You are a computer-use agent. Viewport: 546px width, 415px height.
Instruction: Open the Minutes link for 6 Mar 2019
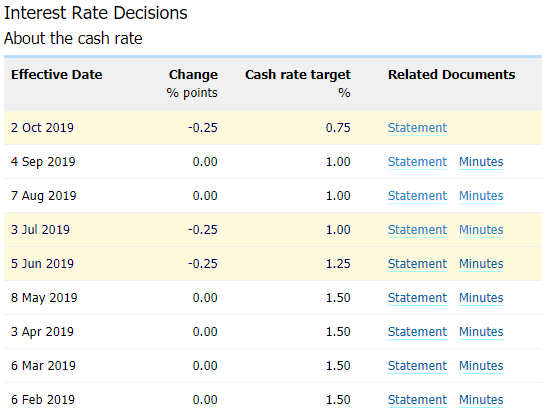point(481,366)
